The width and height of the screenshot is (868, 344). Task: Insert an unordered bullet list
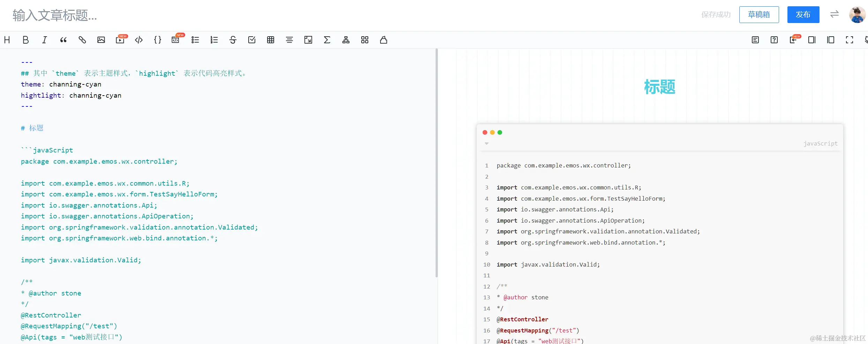pyautogui.click(x=195, y=40)
